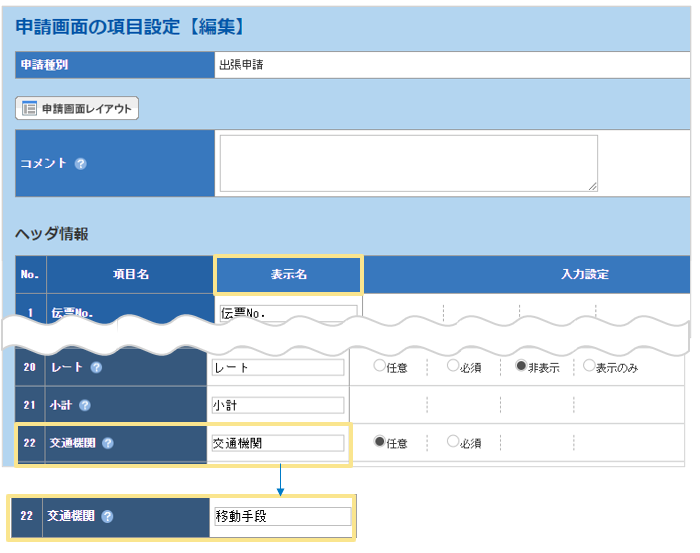Focus the 伝票No. display name field
Screen dimensions: 700x553
pyautogui.click(x=288, y=313)
